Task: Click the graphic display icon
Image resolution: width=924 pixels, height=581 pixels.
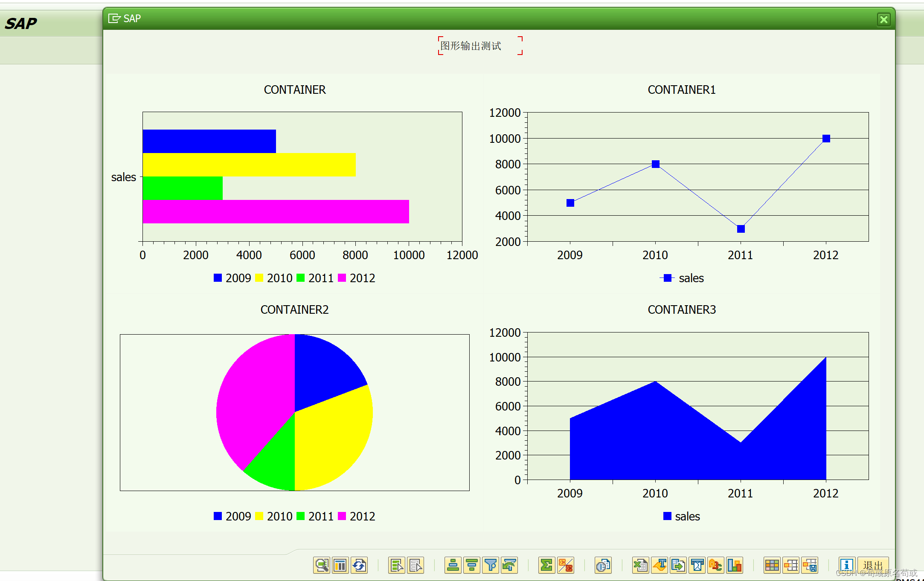Action: (734, 566)
